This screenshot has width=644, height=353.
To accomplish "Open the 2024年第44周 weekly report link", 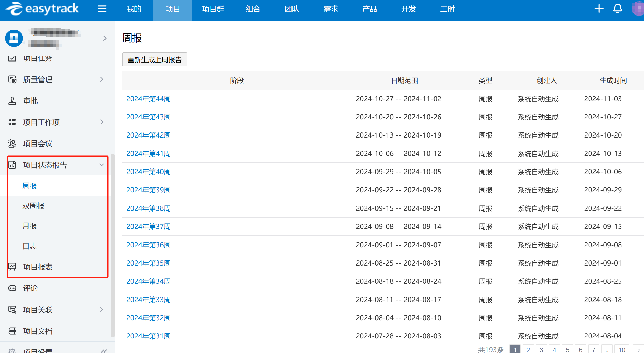I will coord(148,99).
